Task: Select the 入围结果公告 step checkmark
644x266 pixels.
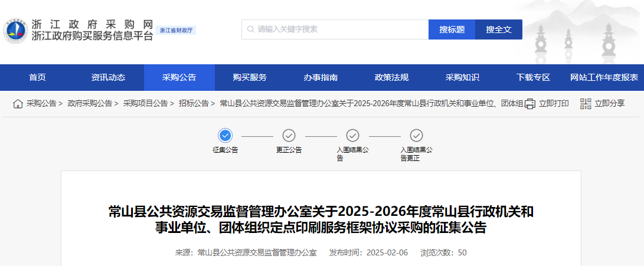Action: point(352,135)
